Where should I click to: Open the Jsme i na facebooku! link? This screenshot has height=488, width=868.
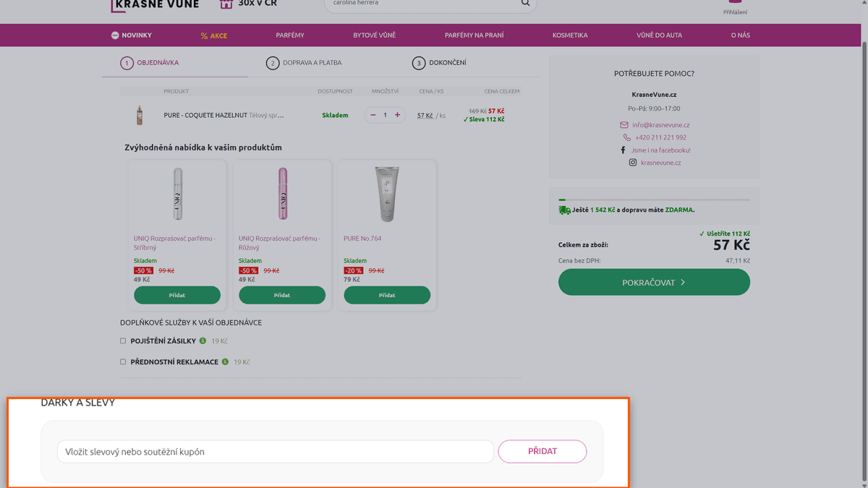point(661,150)
